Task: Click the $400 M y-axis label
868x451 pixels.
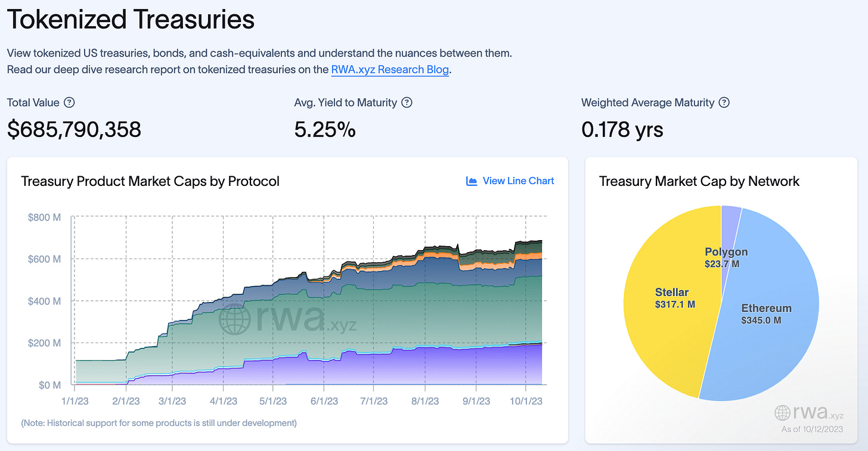Action: click(45, 301)
